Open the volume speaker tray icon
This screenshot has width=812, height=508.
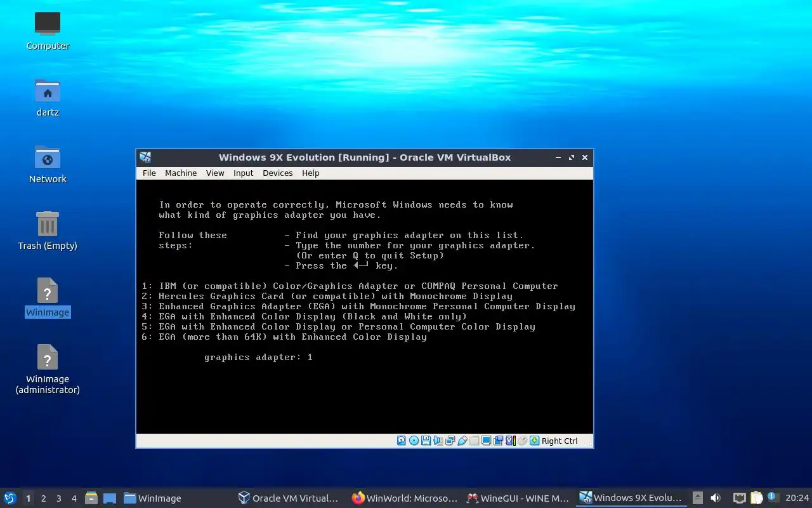tap(716, 498)
